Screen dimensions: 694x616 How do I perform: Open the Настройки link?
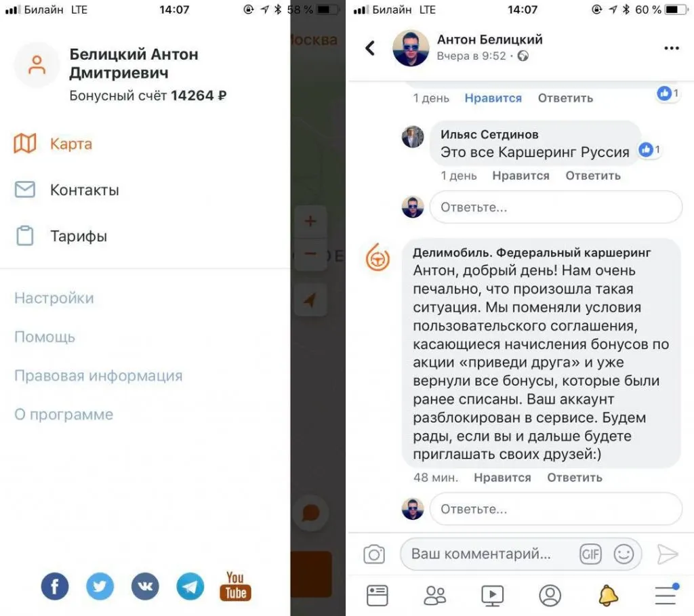pyautogui.click(x=54, y=297)
